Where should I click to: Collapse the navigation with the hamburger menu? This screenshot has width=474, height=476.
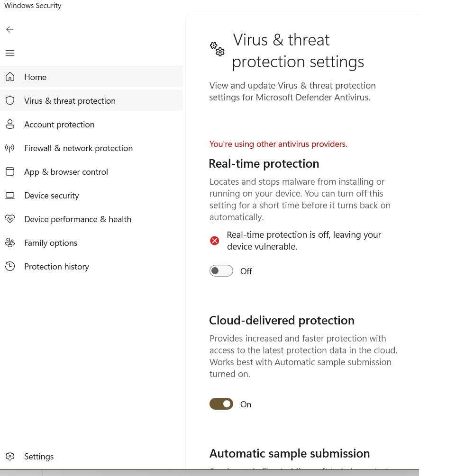10,53
